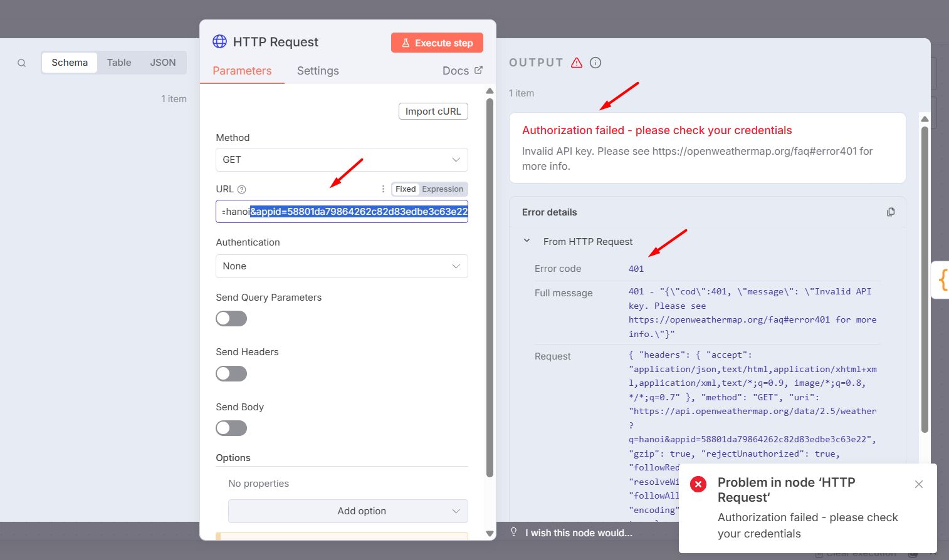This screenshot has width=949, height=560.
Task: Click the output warning triangle icon
Action: [x=577, y=63]
